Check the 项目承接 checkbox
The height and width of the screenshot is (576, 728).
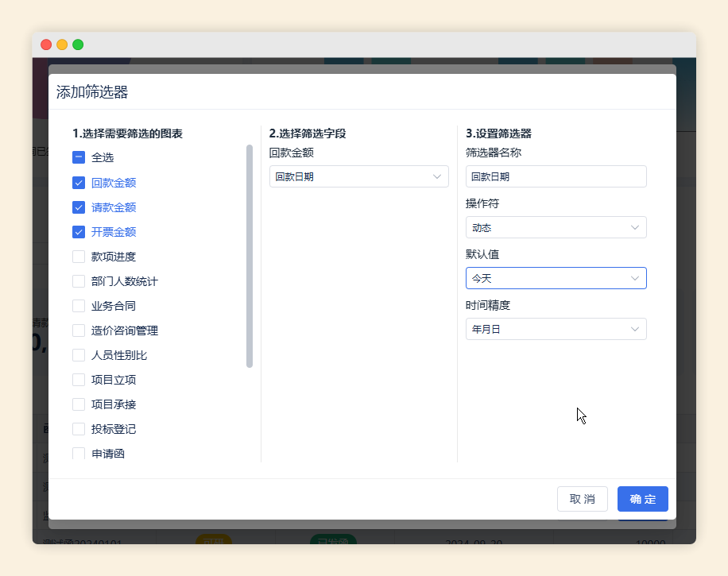click(x=79, y=404)
